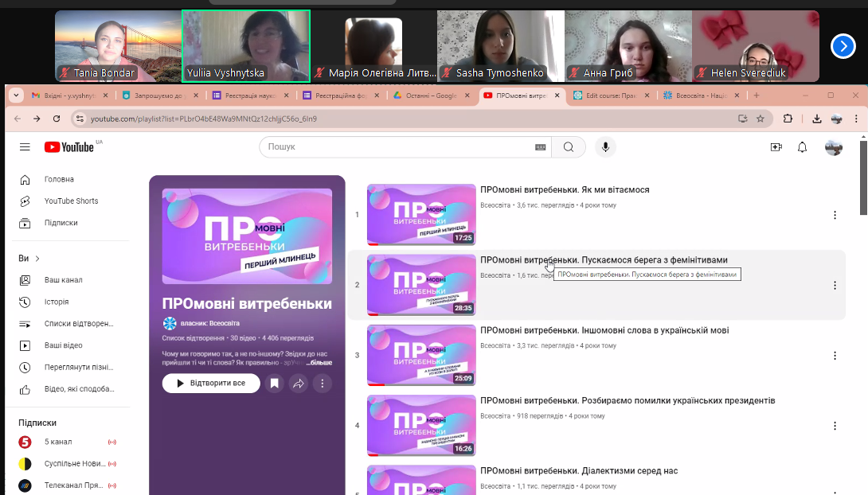Open the Chrome tab search dropdown arrow
The height and width of the screenshot is (495, 868).
[x=16, y=95]
